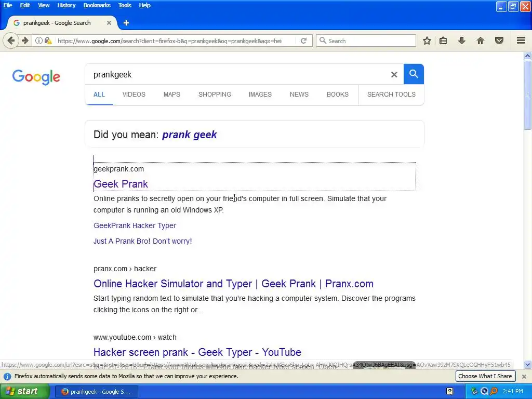The image size is (532, 399).
Task: Click the vertical scrollbar thumb
Action: pos(528,95)
